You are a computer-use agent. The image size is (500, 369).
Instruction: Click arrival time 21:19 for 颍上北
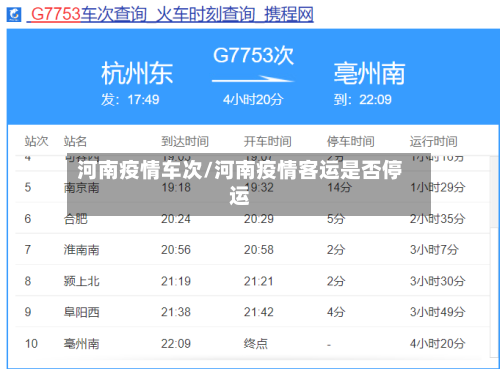(176, 281)
